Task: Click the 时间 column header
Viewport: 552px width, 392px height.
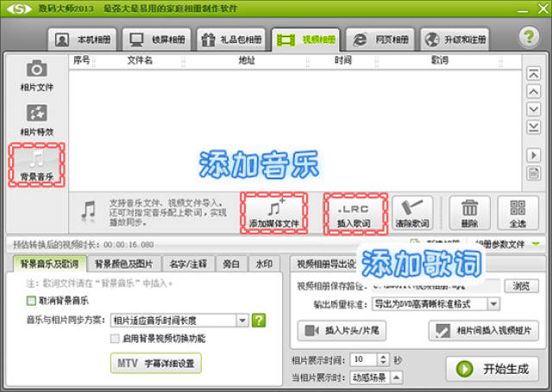Action: pos(343,60)
